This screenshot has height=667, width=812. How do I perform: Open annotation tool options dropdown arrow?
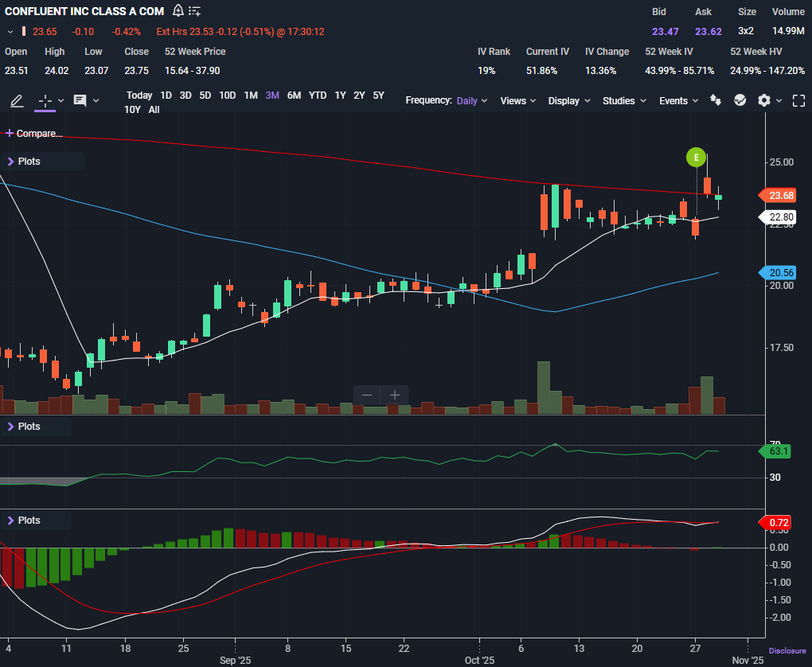tap(96, 100)
